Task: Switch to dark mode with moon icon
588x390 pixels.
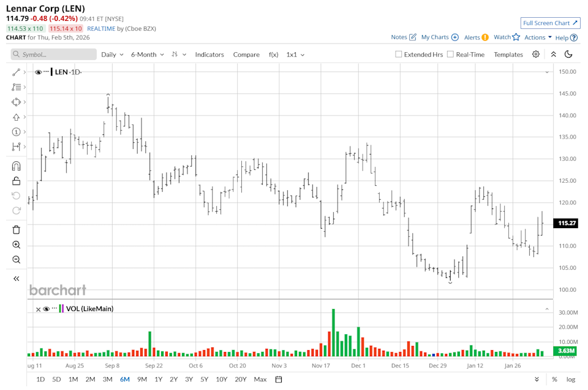Action: click(x=568, y=55)
